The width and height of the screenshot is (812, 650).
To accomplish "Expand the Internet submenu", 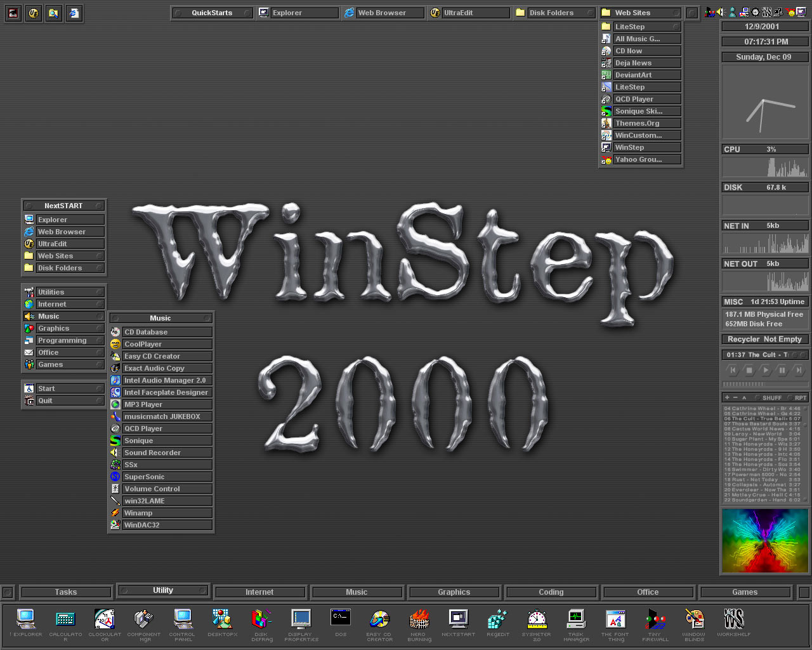I will [x=63, y=304].
